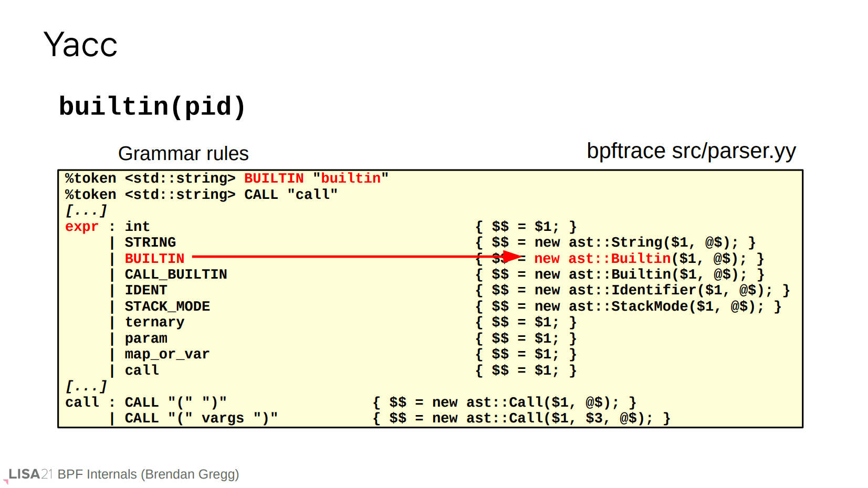The width and height of the screenshot is (868, 488).
Task: Click the red "builtin" string in token line
Action: coord(350,178)
